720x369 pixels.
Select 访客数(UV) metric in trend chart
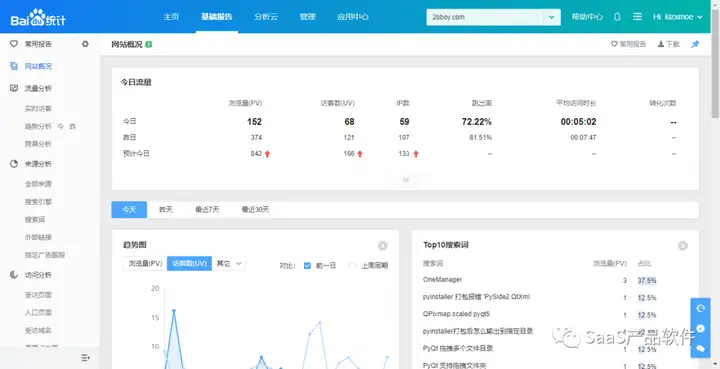pyautogui.click(x=189, y=263)
